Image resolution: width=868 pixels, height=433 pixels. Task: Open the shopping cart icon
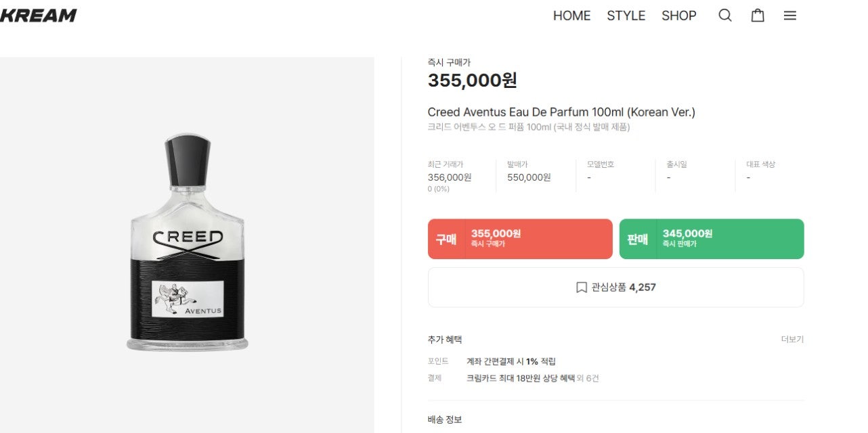point(757,15)
